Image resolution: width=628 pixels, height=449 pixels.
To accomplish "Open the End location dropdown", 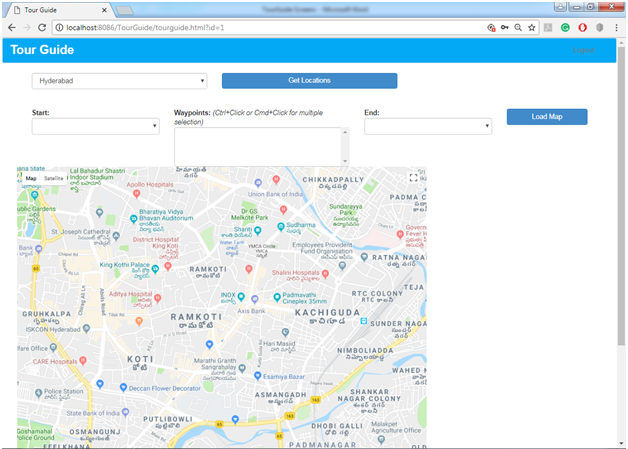I will (x=428, y=126).
